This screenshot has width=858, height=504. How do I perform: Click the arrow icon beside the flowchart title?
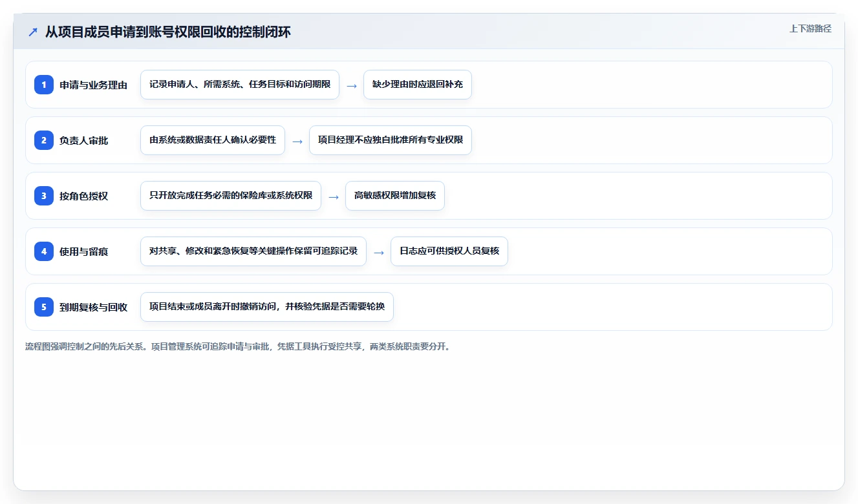33,32
